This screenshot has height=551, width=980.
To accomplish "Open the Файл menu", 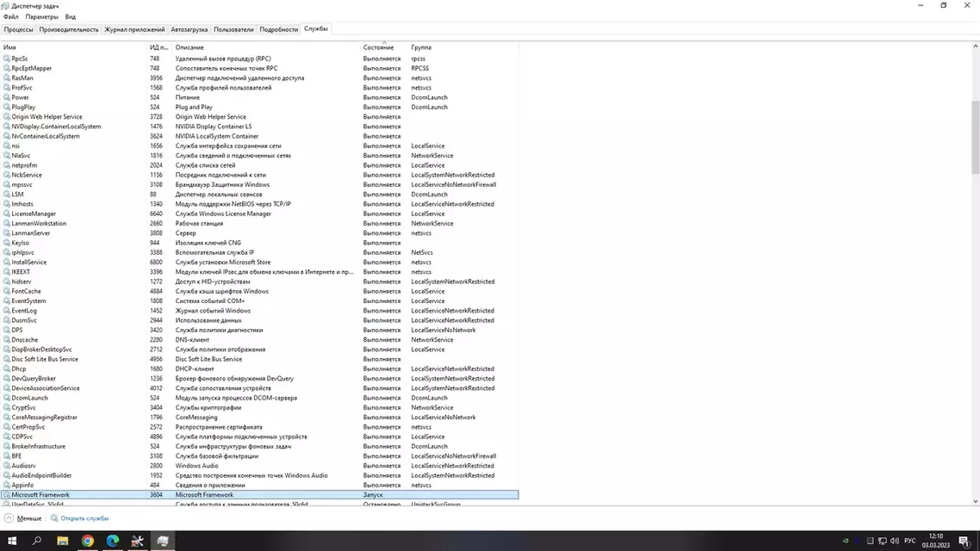I will point(10,17).
